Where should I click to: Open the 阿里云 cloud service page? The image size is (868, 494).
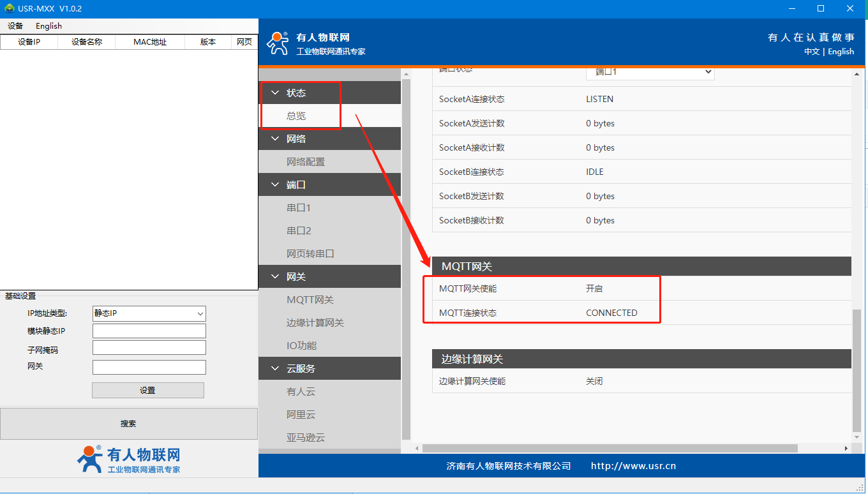click(301, 415)
